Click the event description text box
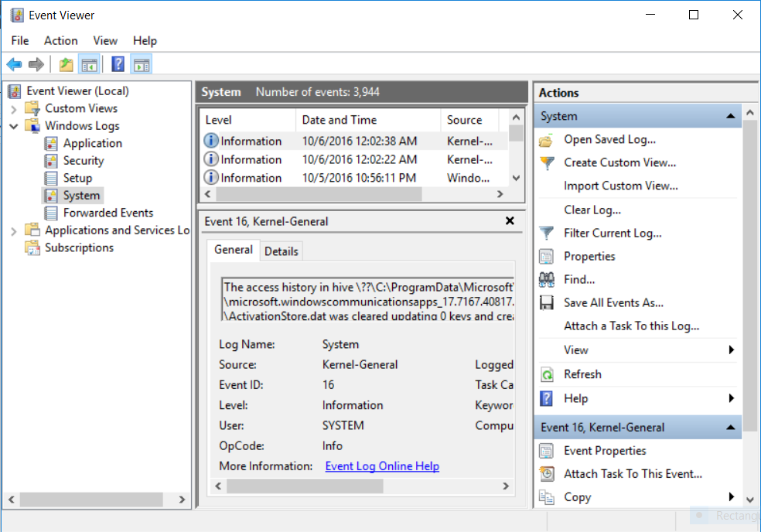The height and width of the screenshot is (532, 761). point(367,299)
